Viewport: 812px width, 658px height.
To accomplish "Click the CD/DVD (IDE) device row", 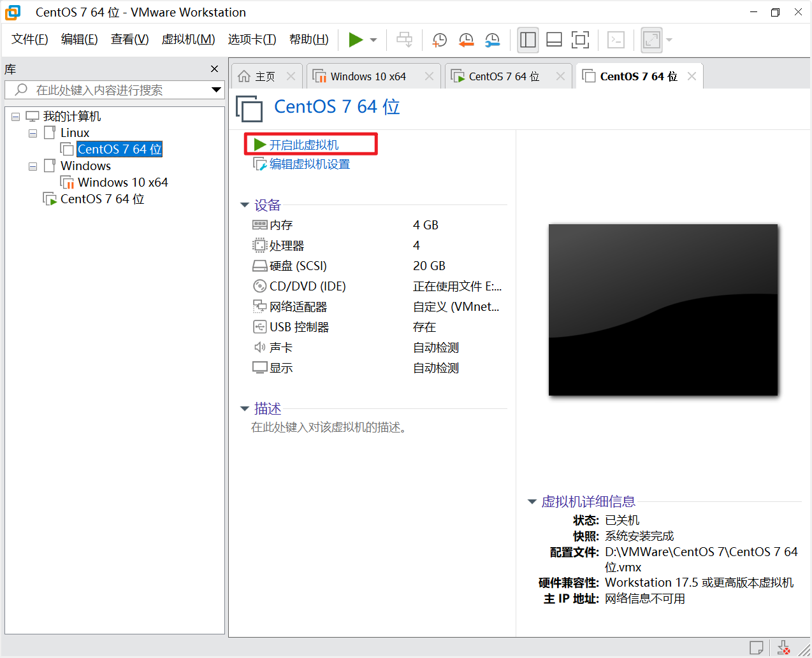I will pyautogui.click(x=379, y=286).
